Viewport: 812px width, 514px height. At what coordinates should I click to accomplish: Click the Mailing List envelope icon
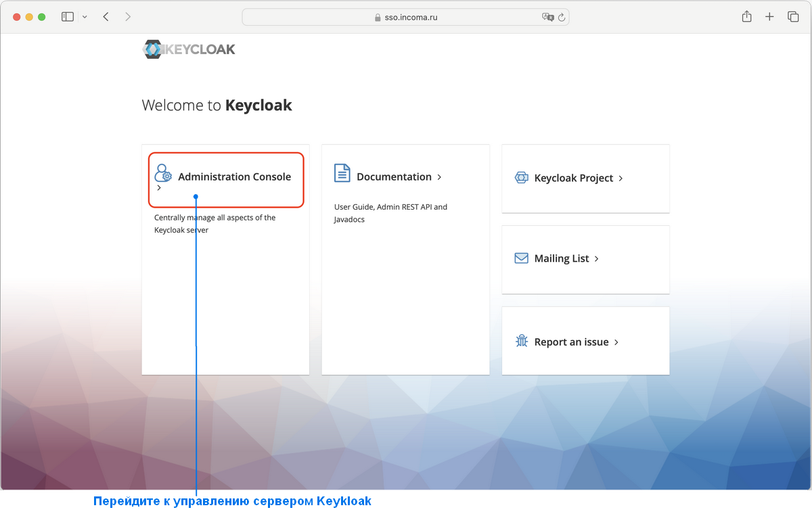pyautogui.click(x=521, y=258)
